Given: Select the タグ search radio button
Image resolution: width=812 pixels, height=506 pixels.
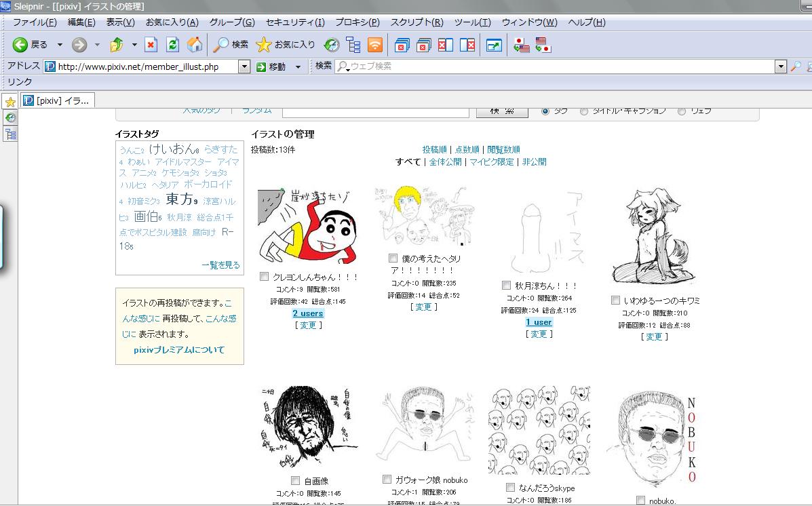Looking at the screenshot, I should 545,111.
